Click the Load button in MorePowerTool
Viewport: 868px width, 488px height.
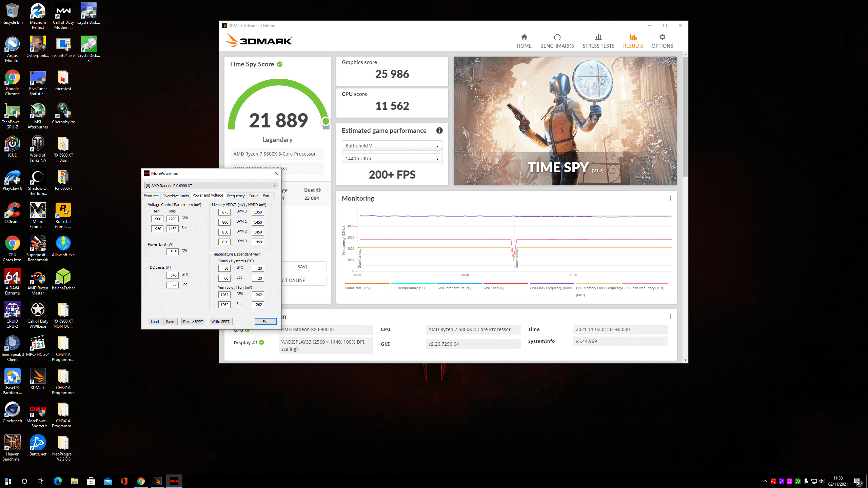click(155, 322)
